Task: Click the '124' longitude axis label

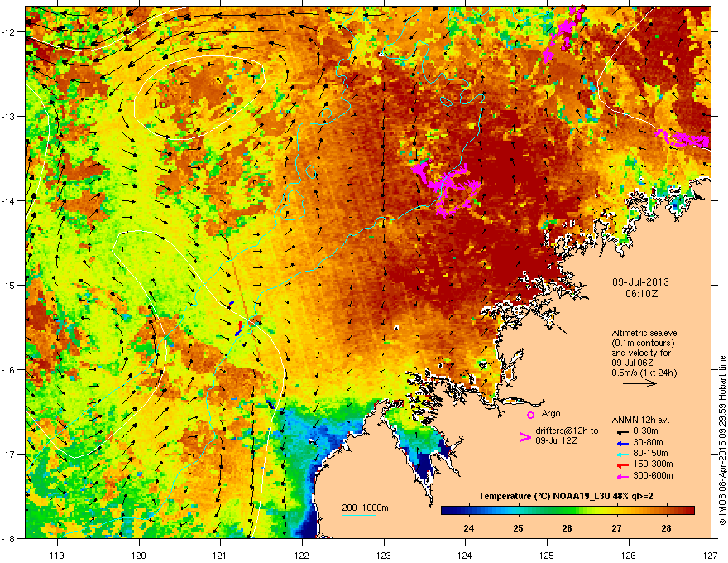Action: 465,555
